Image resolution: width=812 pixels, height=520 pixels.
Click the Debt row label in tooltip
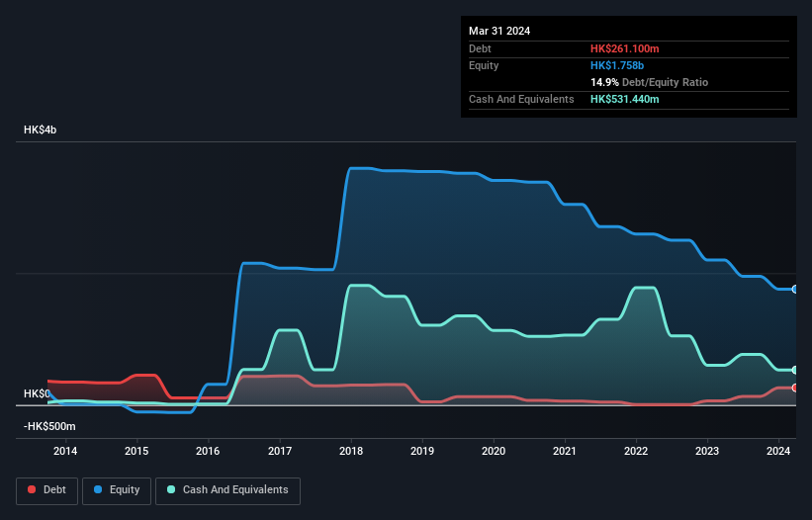[480, 48]
